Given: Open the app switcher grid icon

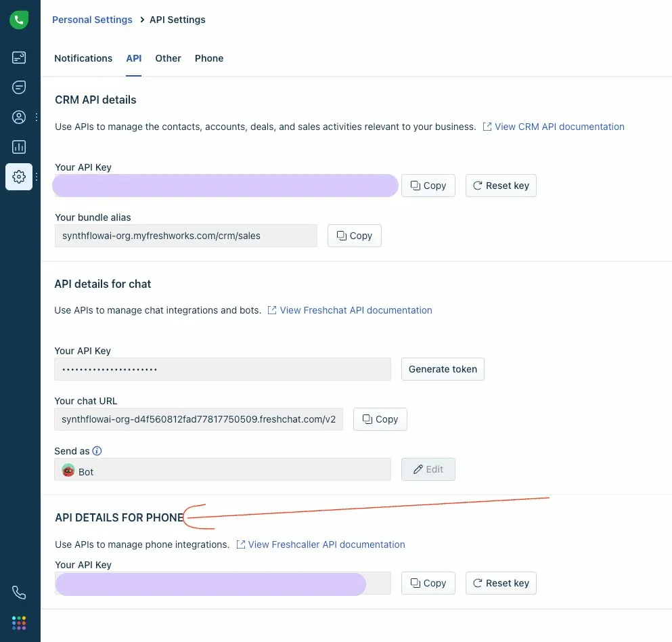Looking at the screenshot, I should coord(19,623).
